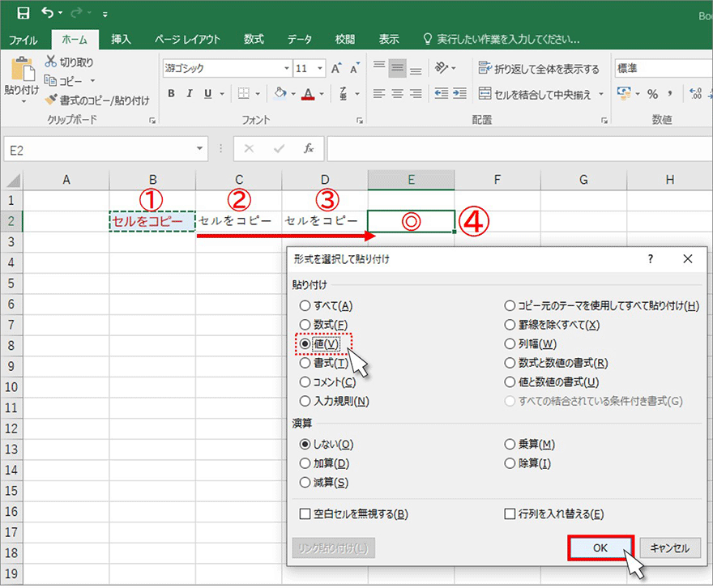Open the font name dropdown (游ゴシック)

click(x=286, y=69)
